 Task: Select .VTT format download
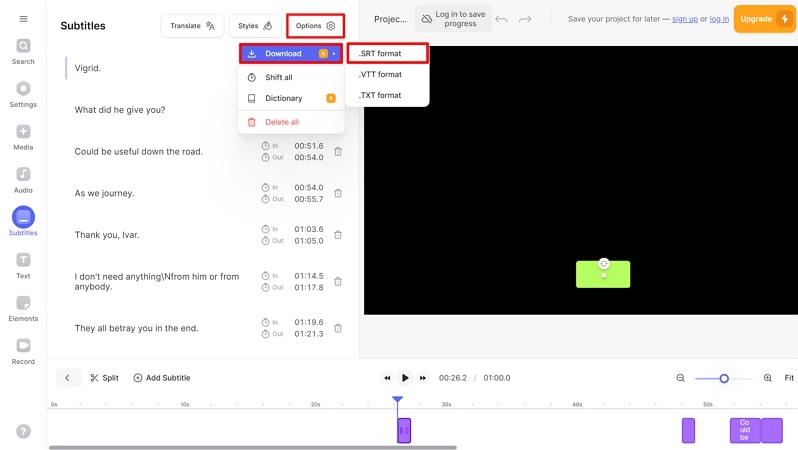pyautogui.click(x=387, y=74)
